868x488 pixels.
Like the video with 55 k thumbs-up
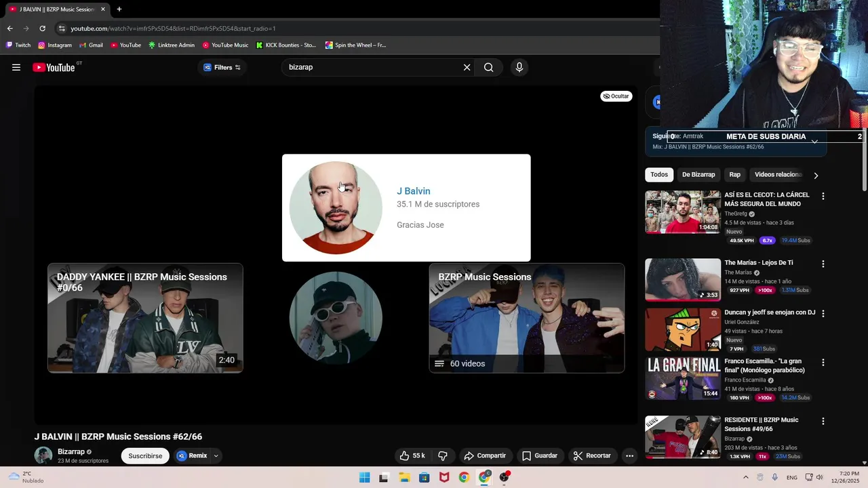coord(413,455)
